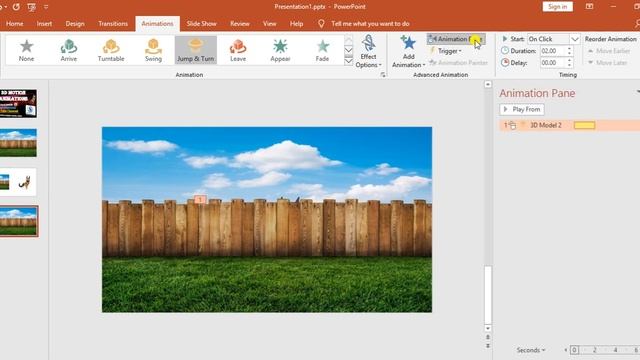Apply the Swing 3D animation
Screen dimensions: 640x360
click(x=153, y=50)
